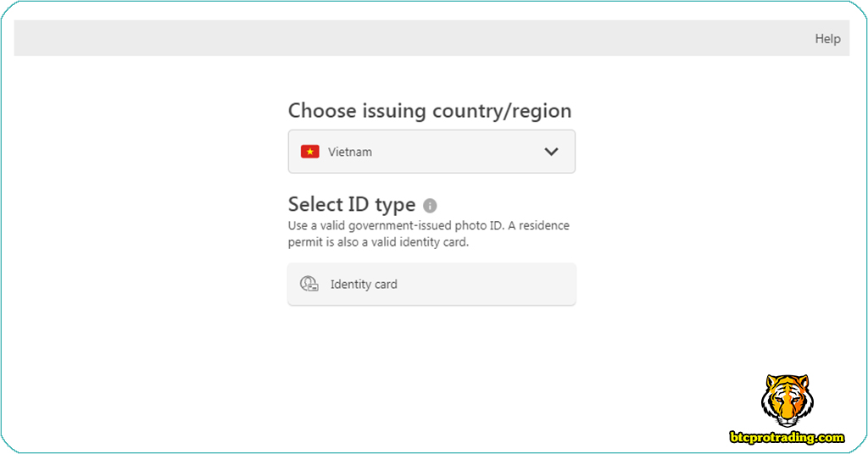Select the Identity card label text
The image size is (868, 454).
364,285
